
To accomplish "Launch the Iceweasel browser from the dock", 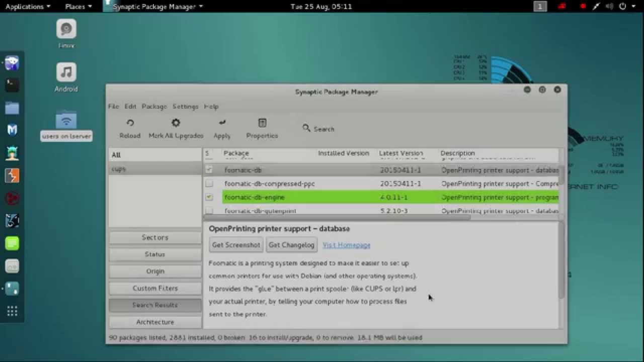I will (12, 63).
